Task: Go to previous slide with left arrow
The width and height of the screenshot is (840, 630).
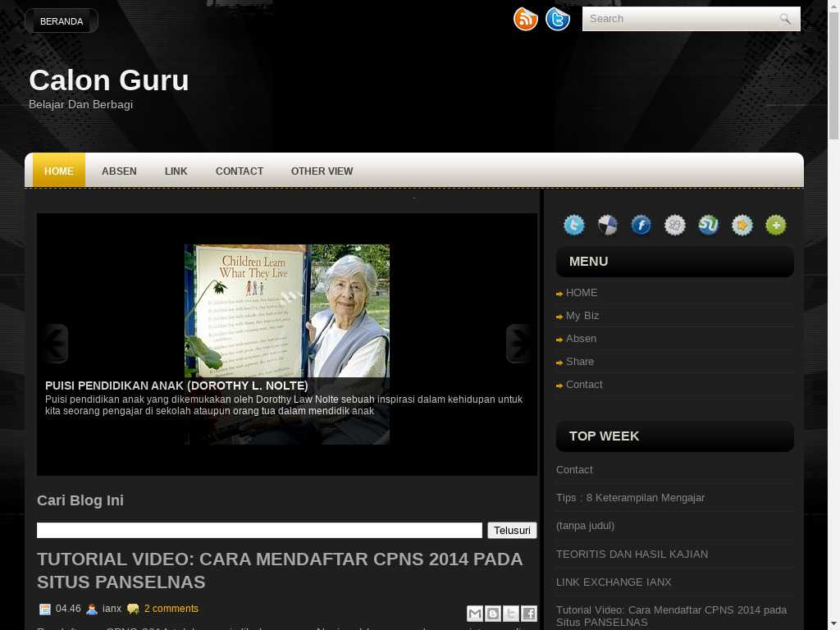Action: pos(56,344)
